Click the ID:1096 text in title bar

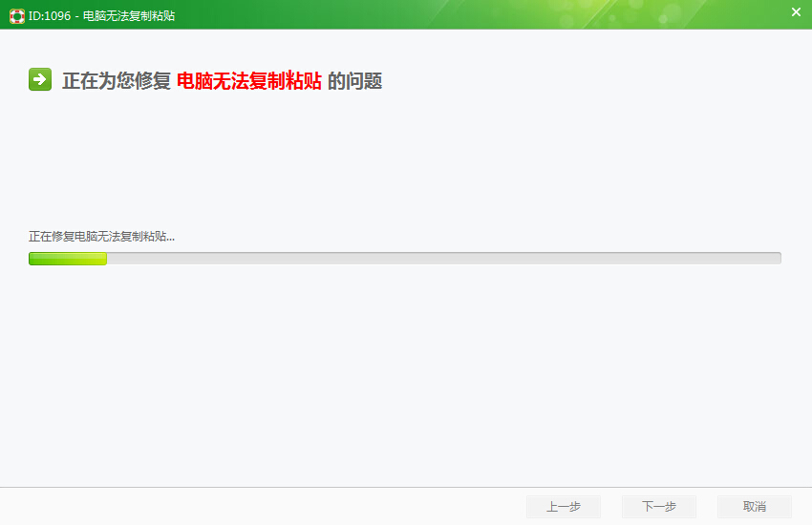pyautogui.click(x=50, y=16)
